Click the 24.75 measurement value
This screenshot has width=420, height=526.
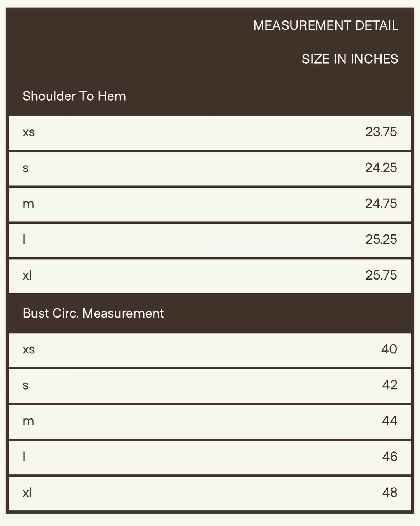381,204
